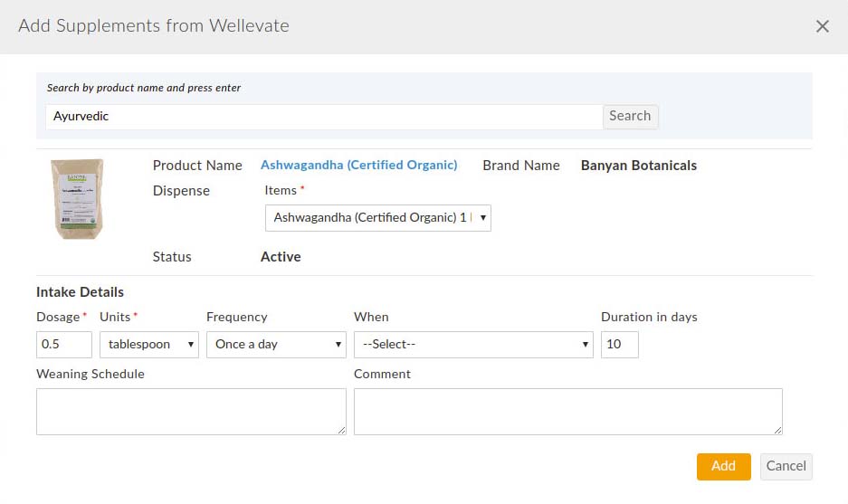
Task: Open the Units tablespoon dropdown
Action: (x=149, y=345)
